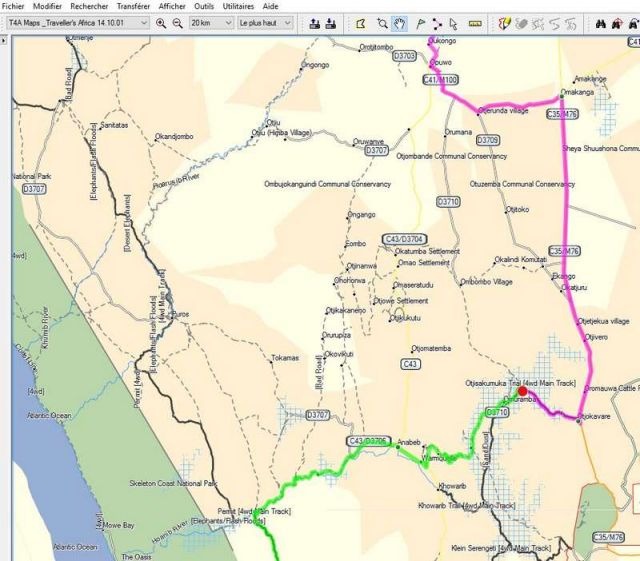This screenshot has height=561, width=640.
Task: Click the Send to device icon
Action: [x=314, y=23]
